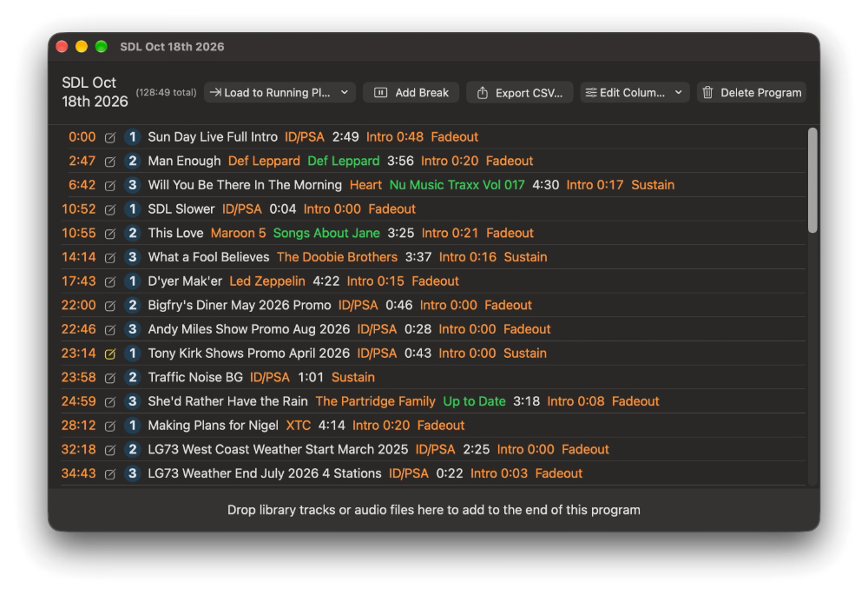Open Load to Running Playlist dropdown
The image size is (868, 595).
point(279,93)
